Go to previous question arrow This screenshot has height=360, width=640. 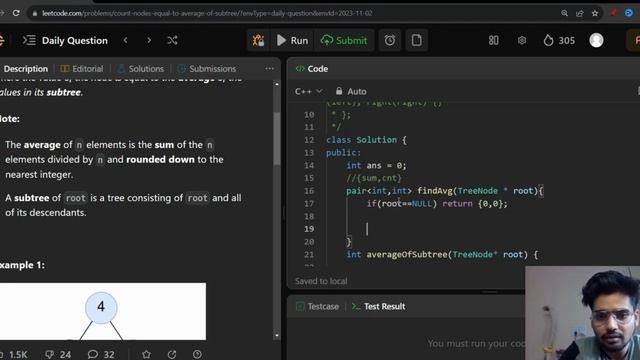click(x=126, y=40)
